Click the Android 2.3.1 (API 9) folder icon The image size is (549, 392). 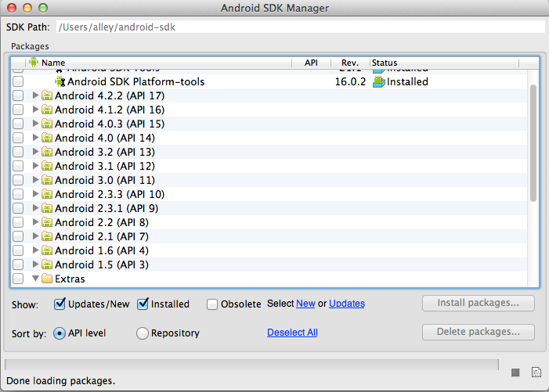tap(47, 208)
